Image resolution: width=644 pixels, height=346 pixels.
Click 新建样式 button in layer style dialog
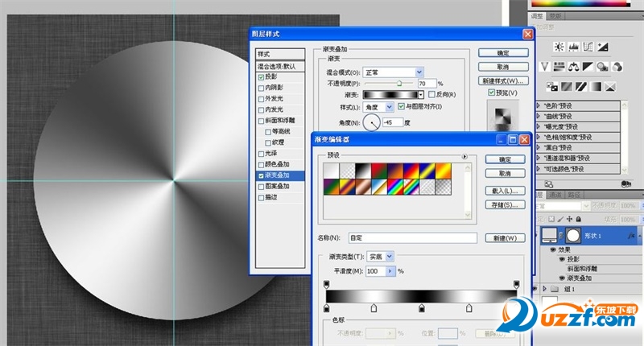pyautogui.click(x=503, y=80)
